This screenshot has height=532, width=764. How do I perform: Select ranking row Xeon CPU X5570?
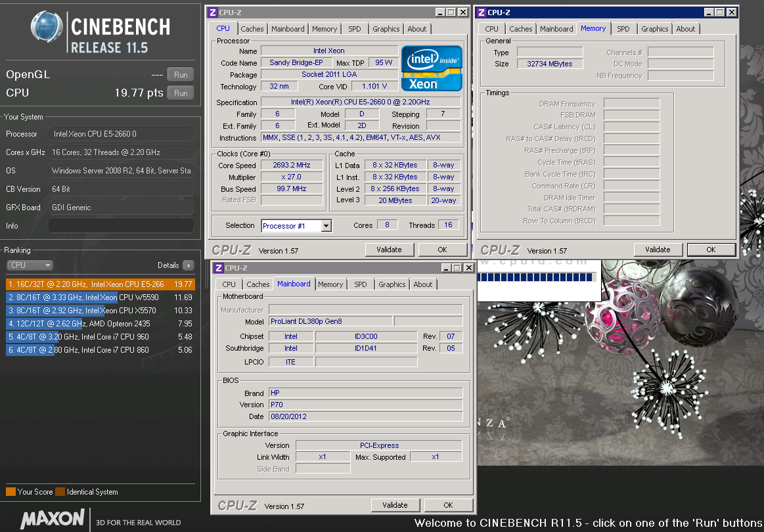point(101,310)
